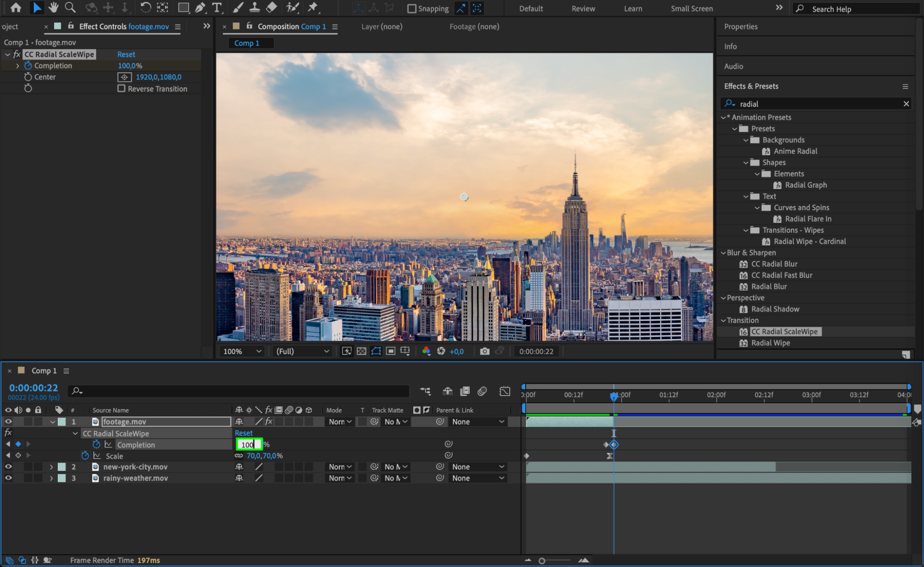Select the Puppet Pin tool
The width and height of the screenshot is (924, 567).
[313, 7]
